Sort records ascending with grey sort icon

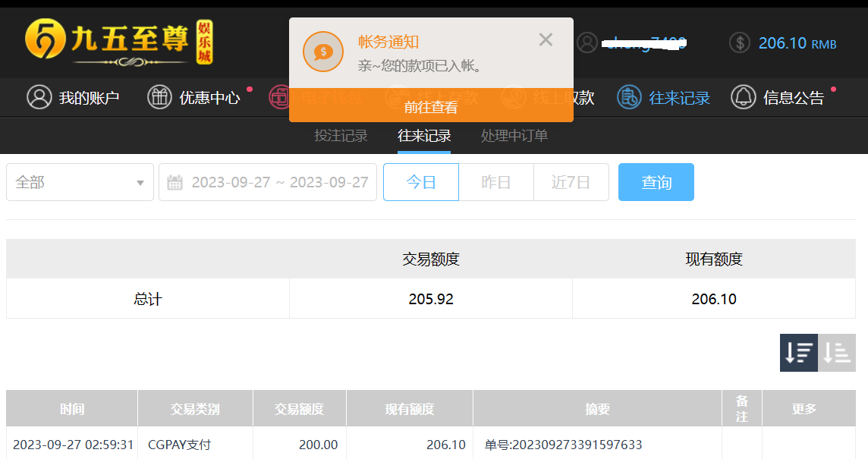pyautogui.click(x=837, y=353)
